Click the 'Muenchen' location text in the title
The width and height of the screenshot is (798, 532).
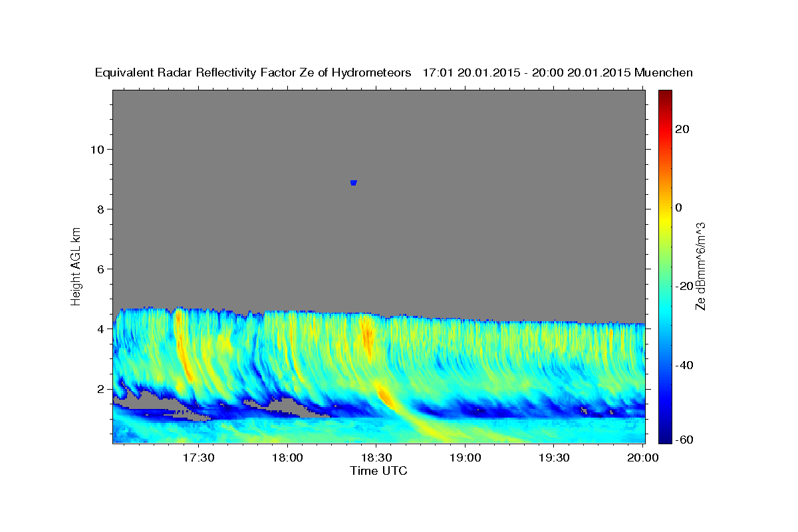[x=664, y=72]
